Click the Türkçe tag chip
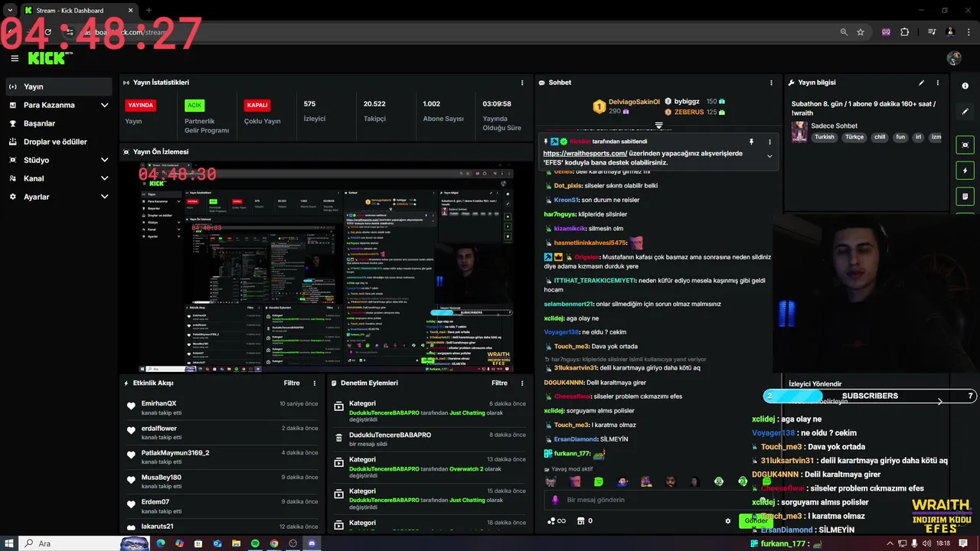The height and width of the screenshot is (551, 980). pos(854,137)
